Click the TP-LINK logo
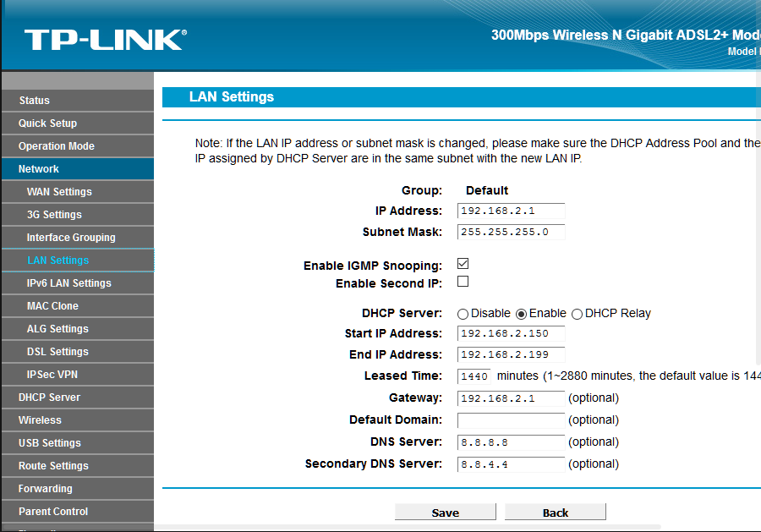Image resolution: width=761 pixels, height=532 pixels. pos(105,40)
